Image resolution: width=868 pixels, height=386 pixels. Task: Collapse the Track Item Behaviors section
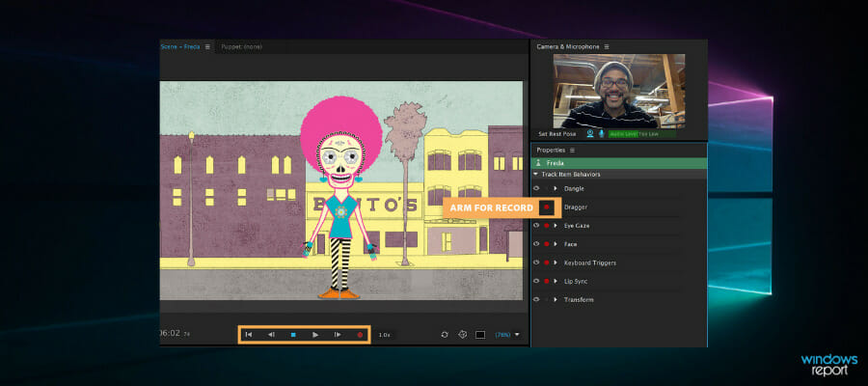(x=536, y=174)
